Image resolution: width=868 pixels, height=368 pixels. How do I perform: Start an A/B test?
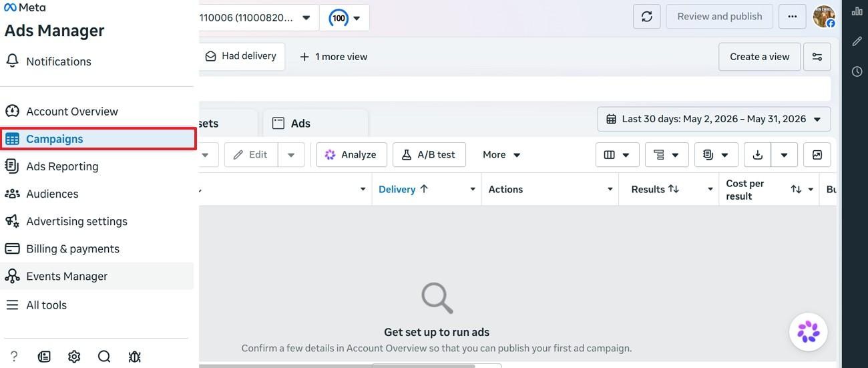[x=429, y=154]
